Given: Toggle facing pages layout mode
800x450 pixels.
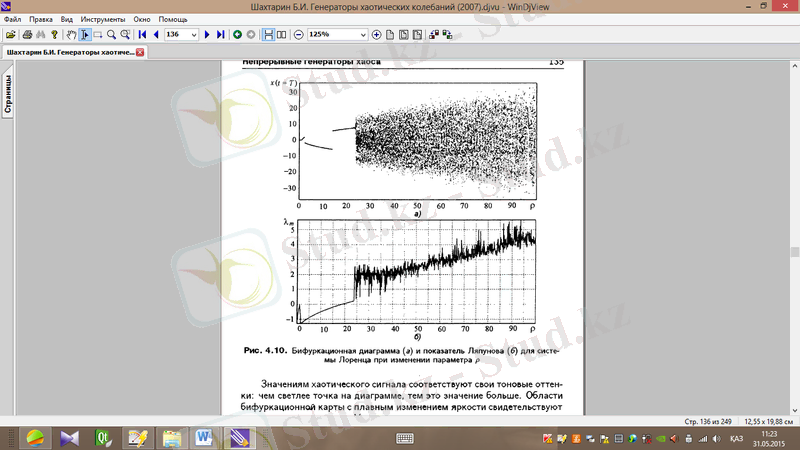Looking at the screenshot, I should [282, 34].
